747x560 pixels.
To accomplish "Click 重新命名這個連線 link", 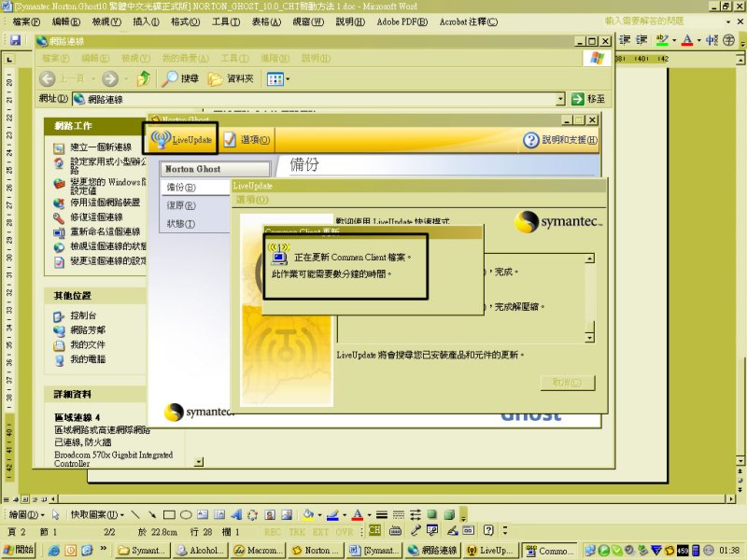I will [x=106, y=231].
